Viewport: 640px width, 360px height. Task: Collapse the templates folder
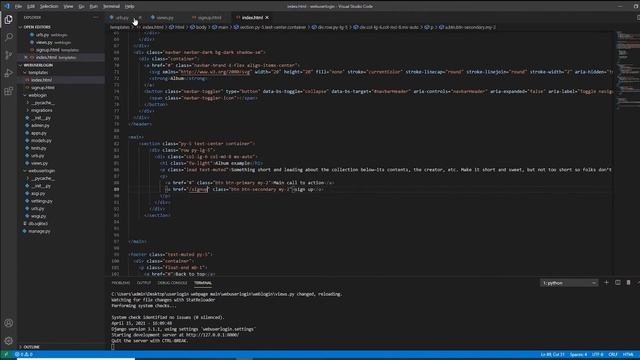38,73
